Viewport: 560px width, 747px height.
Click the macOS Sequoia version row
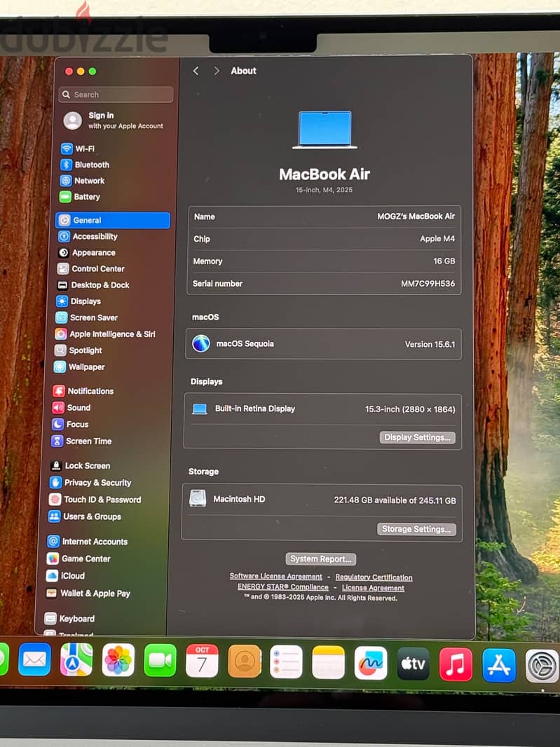[x=324, y=344]
